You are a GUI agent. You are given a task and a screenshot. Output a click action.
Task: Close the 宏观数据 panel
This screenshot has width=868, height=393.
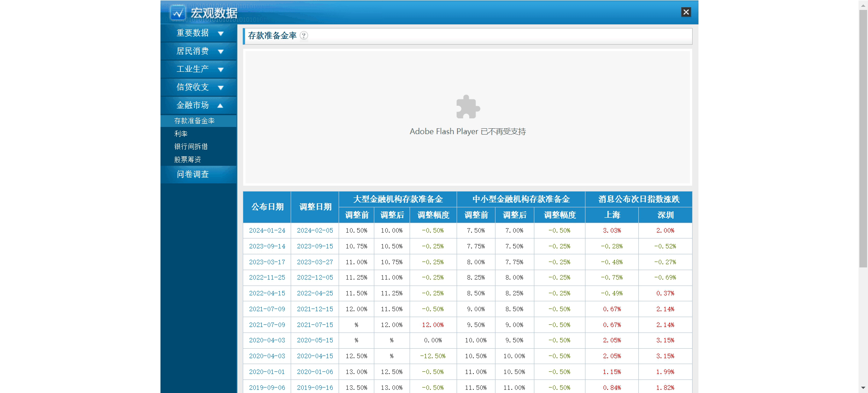click(686, 12)
